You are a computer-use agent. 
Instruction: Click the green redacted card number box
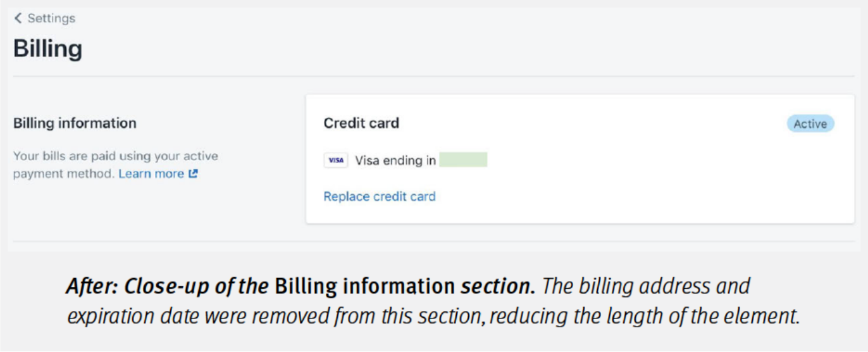coord(463,160)
